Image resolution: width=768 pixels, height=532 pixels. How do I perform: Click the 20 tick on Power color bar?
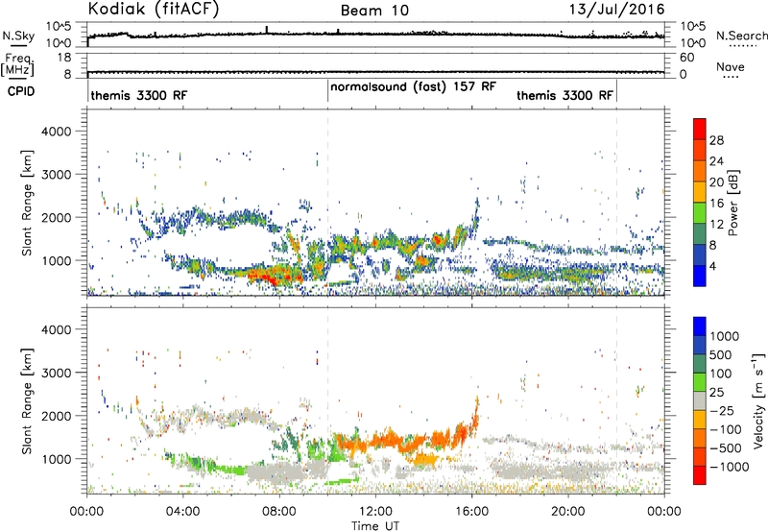coord(716,182)
